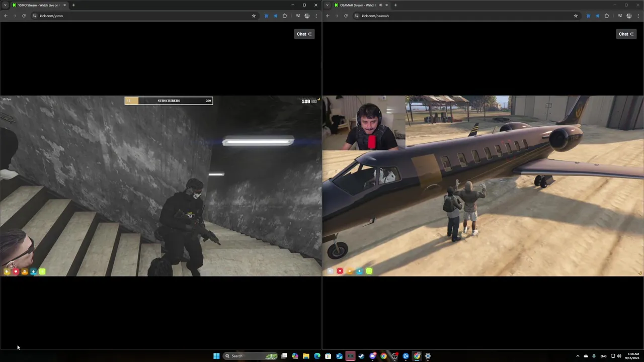Close the YSMO Stream tab
Image resolution: width=644 pixels, height=362 pixels.
tap(64, 5)
